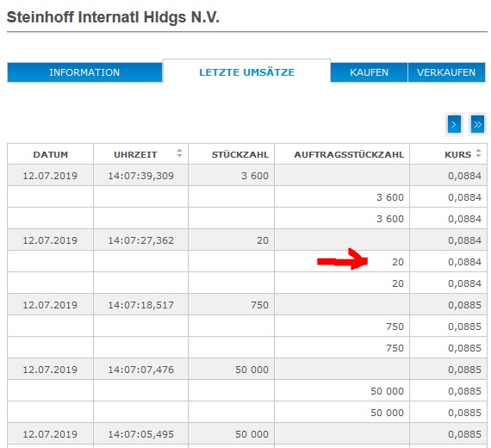491x448 pixels.
Task: Click Stückzahl 50 000 in 14:07:05 row
Action: pos(252,434)
